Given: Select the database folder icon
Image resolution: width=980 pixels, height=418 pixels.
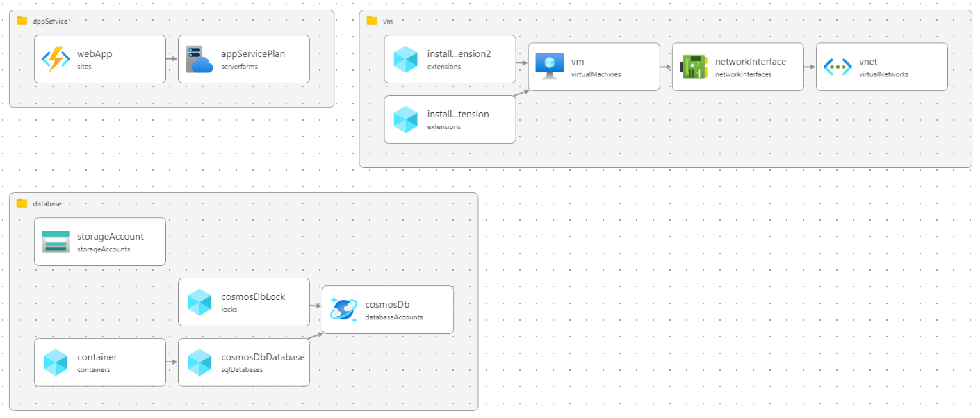Looking at the screenshot, I should coord(22,203).
